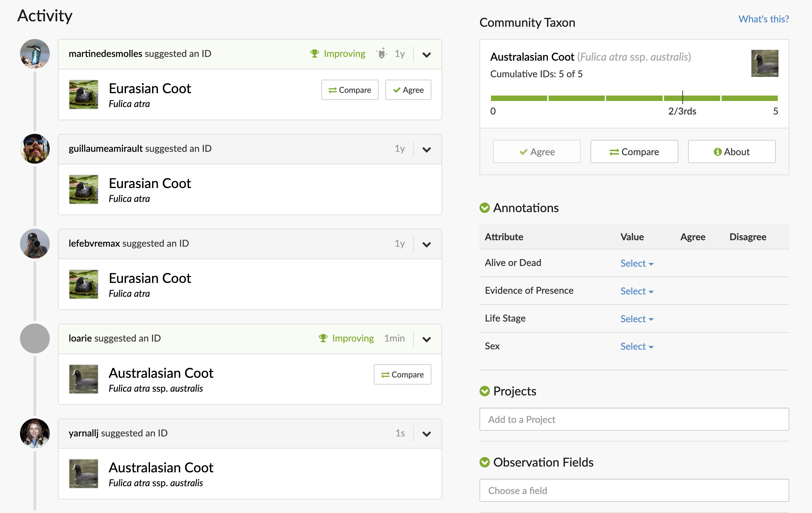The width and height of the screenshot is (812, 513).
Task: Click yarnallj's profile avatar
Action: click(35, 433)
